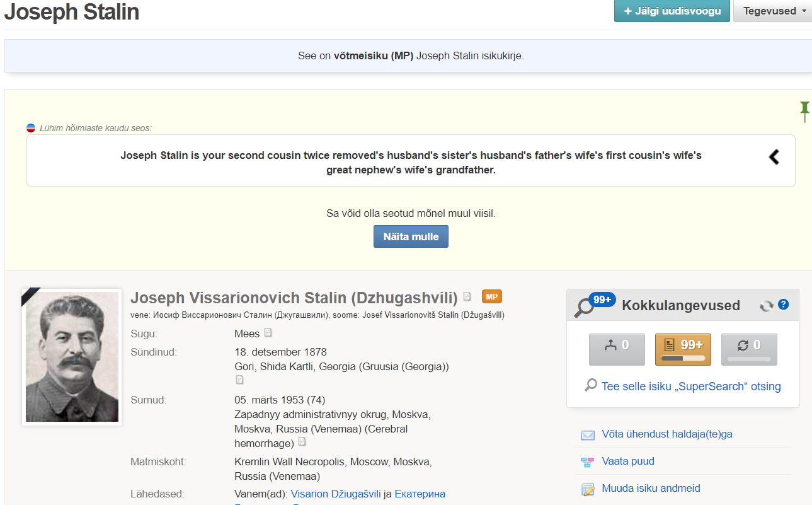
Task: Click the magnifier icon with 99+ badge
Action: [x=590, y=306]
